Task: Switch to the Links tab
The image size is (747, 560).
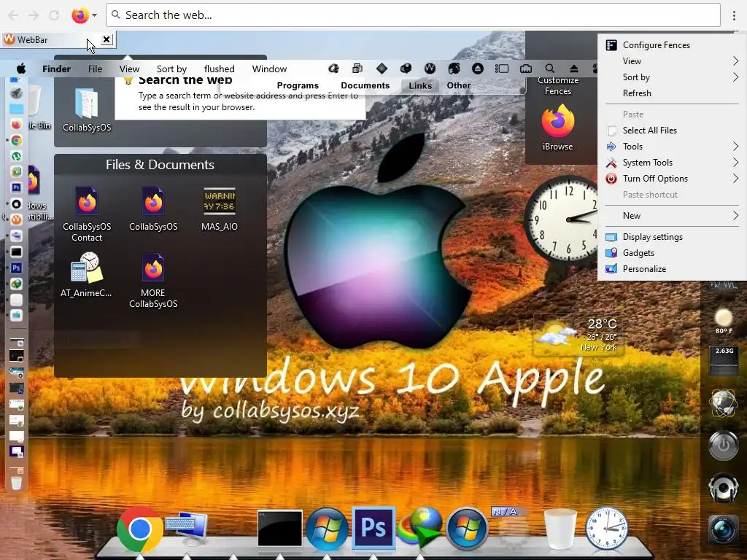Action: pyautogui.click(x=419, y=86)
